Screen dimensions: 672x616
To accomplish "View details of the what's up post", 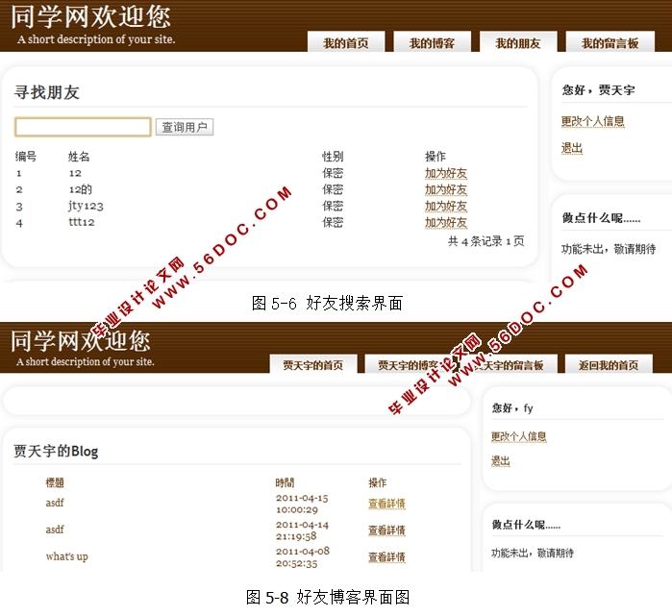I will [386, 557].
